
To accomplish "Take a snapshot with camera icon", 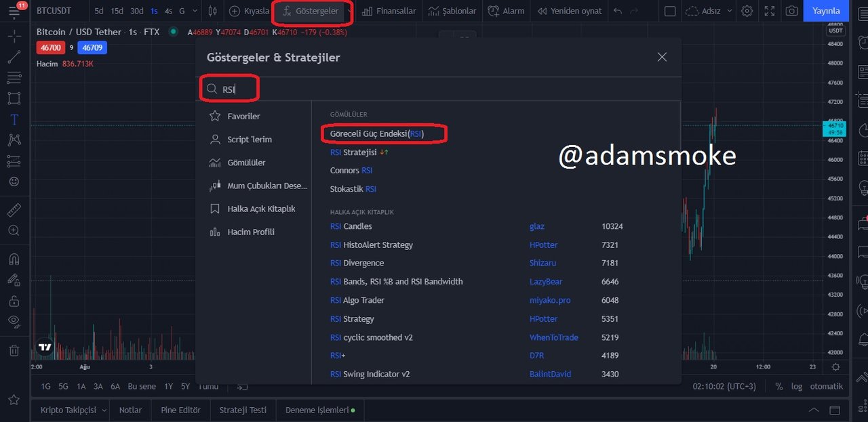I will click(791, 11).
